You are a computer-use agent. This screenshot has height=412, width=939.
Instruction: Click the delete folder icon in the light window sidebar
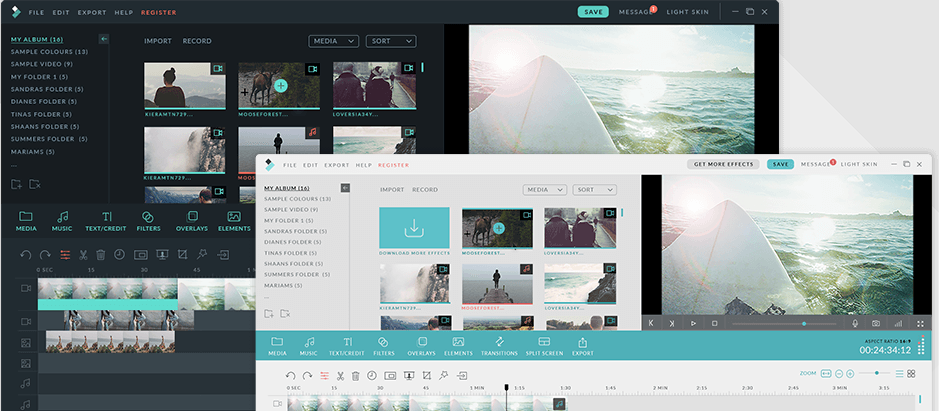pyautogui.click(x=286, y=313)
